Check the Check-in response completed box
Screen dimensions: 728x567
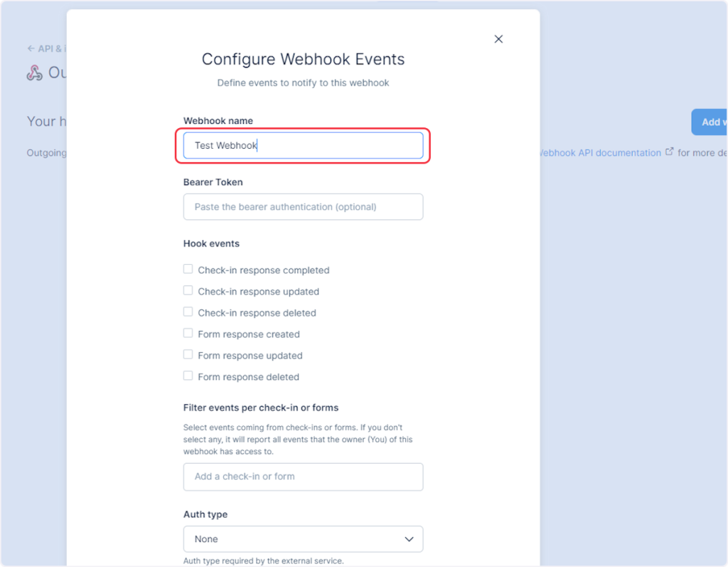[188, 270]
